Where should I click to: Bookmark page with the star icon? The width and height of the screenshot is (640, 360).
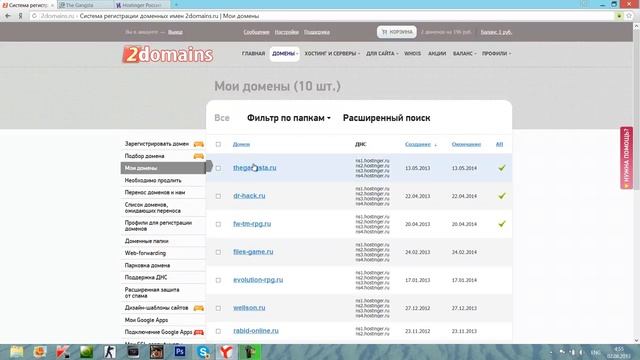coord(629,16)
